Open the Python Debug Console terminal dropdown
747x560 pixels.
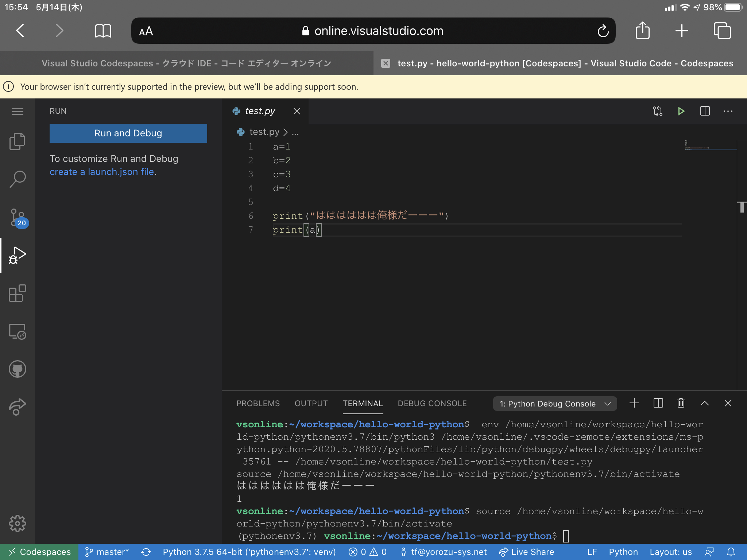click(x=555, y=404)
